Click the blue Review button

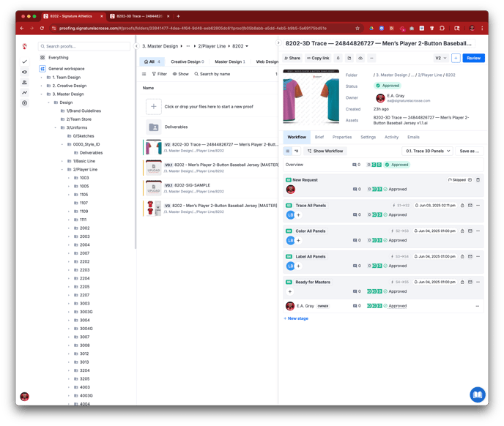click(473, 58)
